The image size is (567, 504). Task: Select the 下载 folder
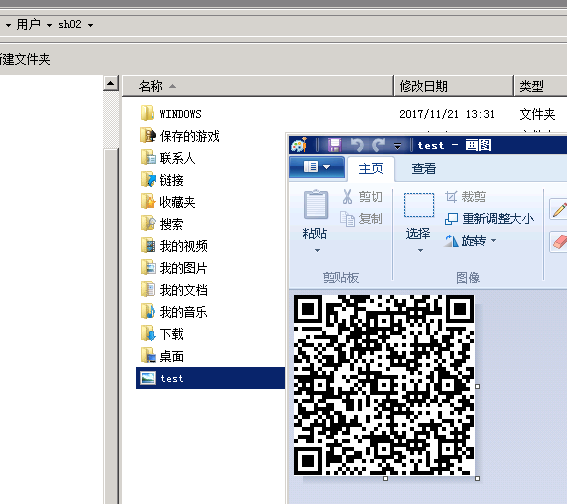pyautogui.click(x=162, y=334)
